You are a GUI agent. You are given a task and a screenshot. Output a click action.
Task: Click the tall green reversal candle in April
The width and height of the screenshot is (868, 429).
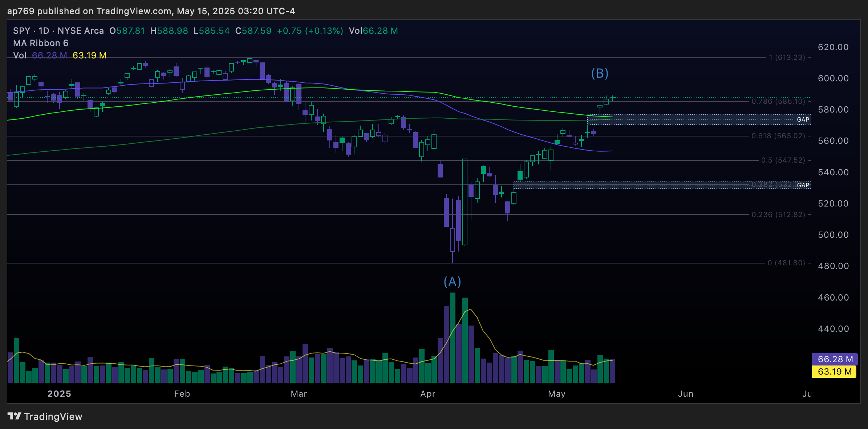(x=465, y=202)
